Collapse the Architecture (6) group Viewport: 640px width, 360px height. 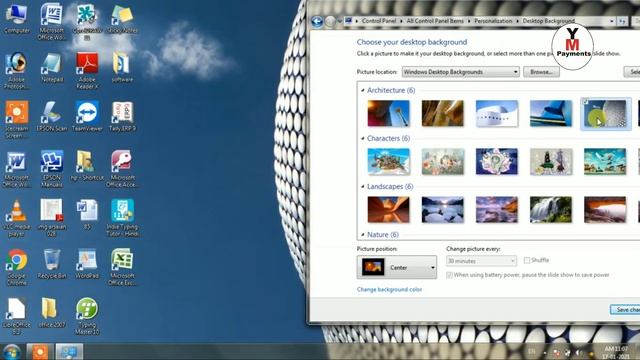tap(362, 90)
